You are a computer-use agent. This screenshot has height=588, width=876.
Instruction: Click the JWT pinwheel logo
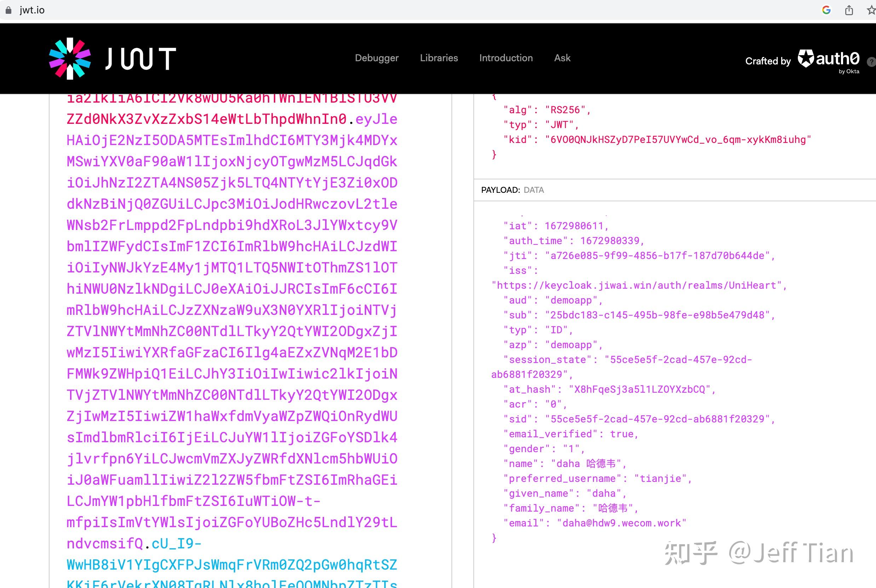point(69,58)
